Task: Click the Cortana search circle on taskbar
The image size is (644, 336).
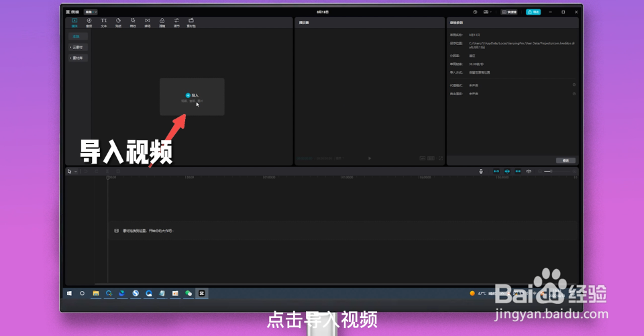Action: coord(82,293)
